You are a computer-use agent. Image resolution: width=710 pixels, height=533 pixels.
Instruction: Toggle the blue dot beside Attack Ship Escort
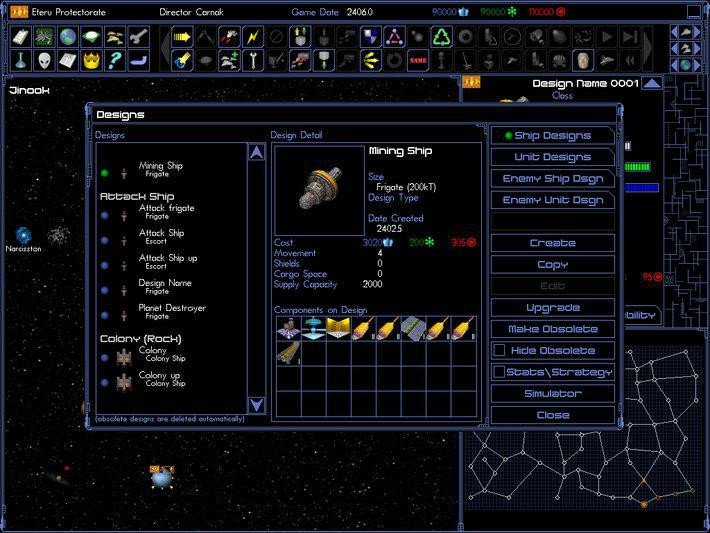[x=105, y=240]
